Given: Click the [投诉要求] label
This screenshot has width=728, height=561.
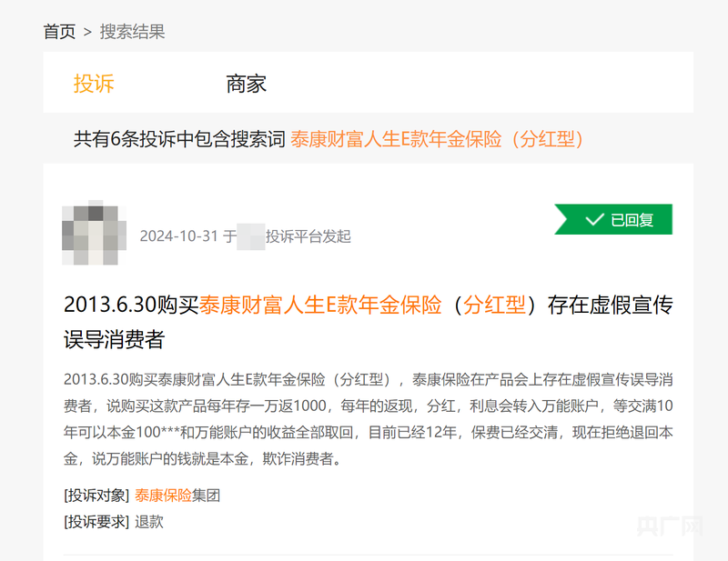Looking at the screenshot, I should tap(96, 522).
